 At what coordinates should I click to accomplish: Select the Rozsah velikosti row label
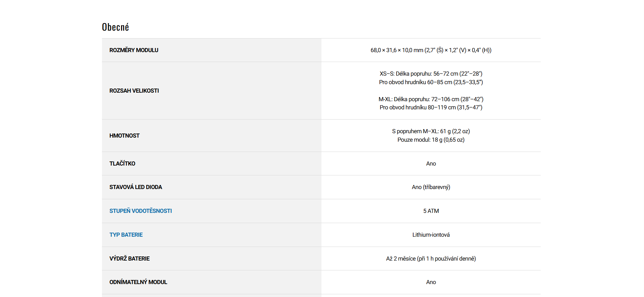point(134,91)
